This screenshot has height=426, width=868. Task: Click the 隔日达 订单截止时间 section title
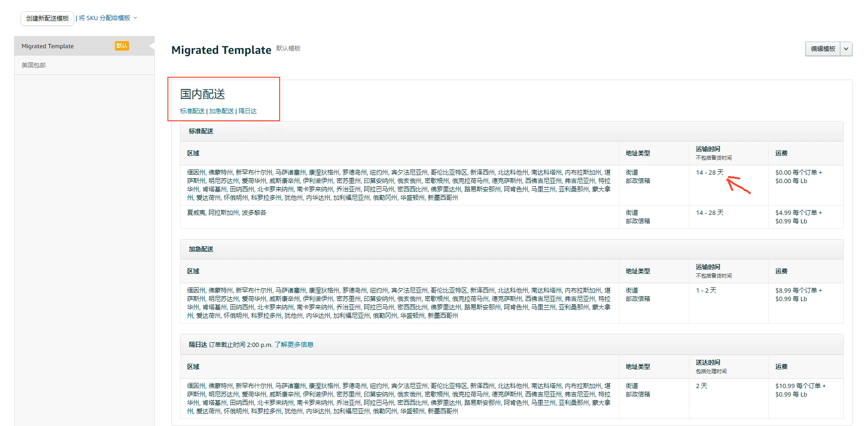point(231,345)
